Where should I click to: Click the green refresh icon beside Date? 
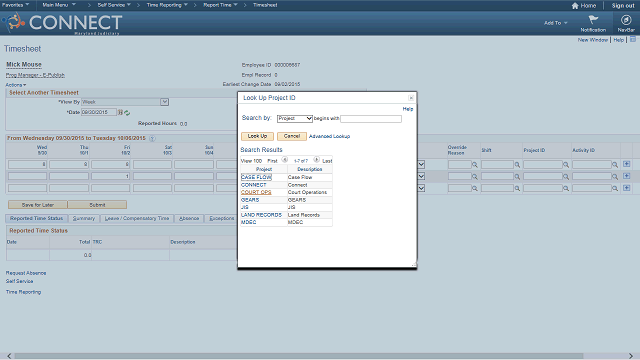pyautogui.click(x=127, y=113)
